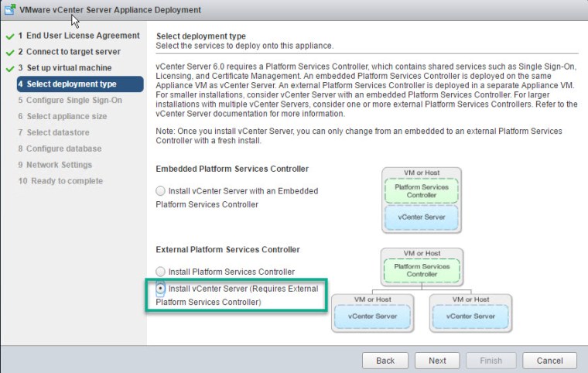Click the Finish button
Viewport: 588px width, 373px height.
491,361
